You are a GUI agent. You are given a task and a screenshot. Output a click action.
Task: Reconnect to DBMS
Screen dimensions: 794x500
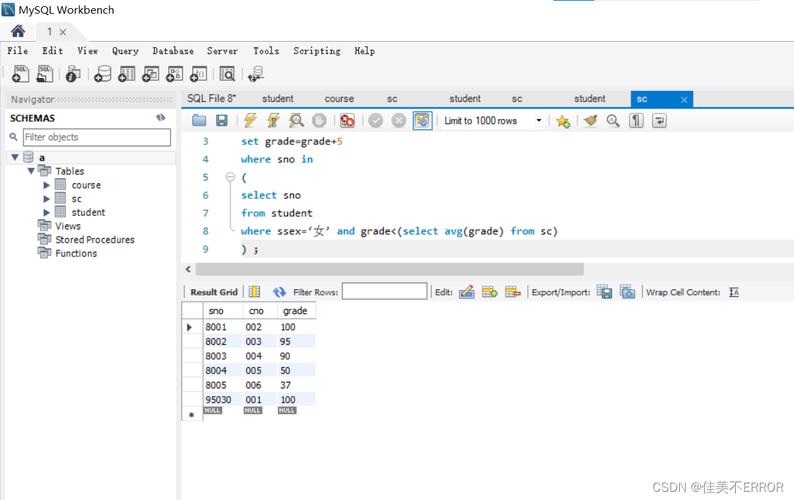click(256, 74)
